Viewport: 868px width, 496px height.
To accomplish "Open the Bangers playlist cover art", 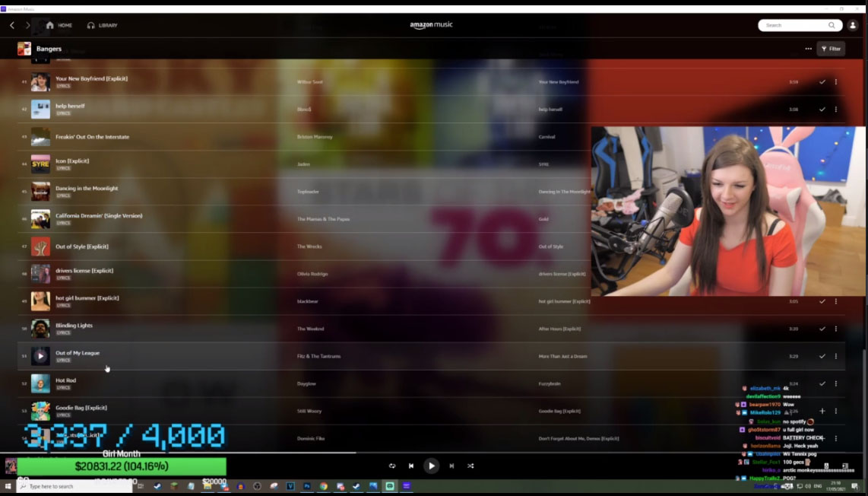I will click(x=24, y=49).
